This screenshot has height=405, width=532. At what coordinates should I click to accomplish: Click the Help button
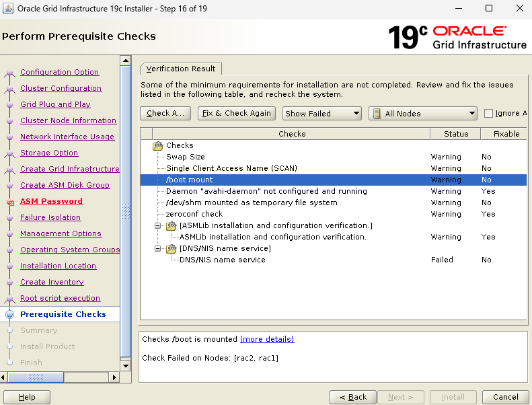(27, 397)
